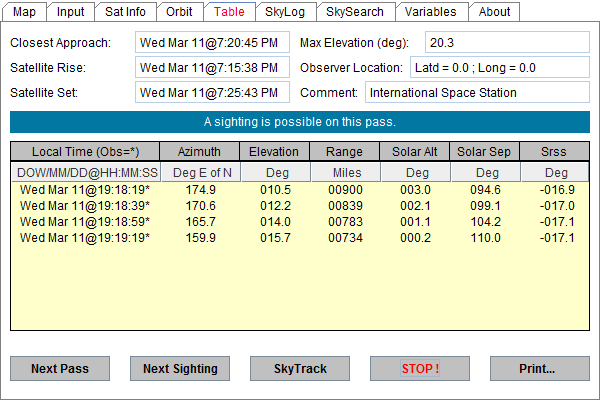Select row Wed Mar 11@19:18:19*
The width and height of the screenshot is (600, 400).
[300, 190]
